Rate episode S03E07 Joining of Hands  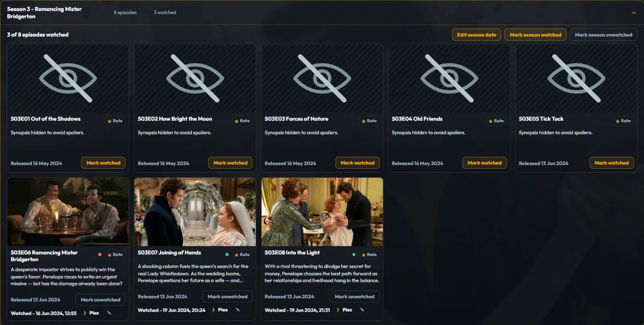pos(242,254)
